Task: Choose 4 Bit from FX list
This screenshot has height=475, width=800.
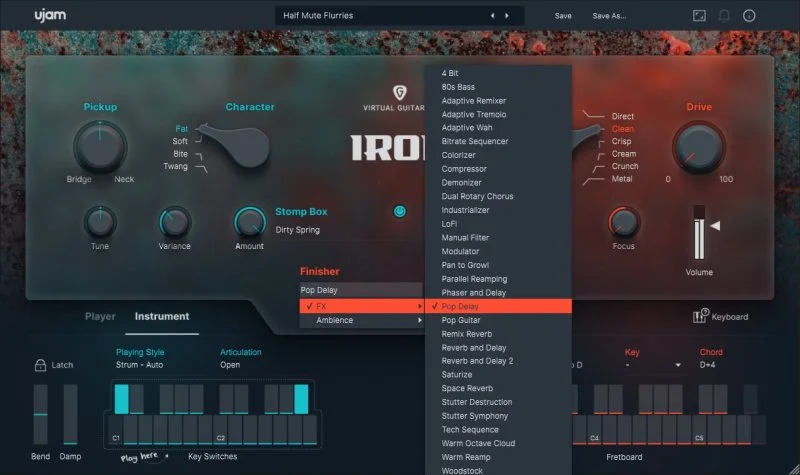Action: point(498,73)
